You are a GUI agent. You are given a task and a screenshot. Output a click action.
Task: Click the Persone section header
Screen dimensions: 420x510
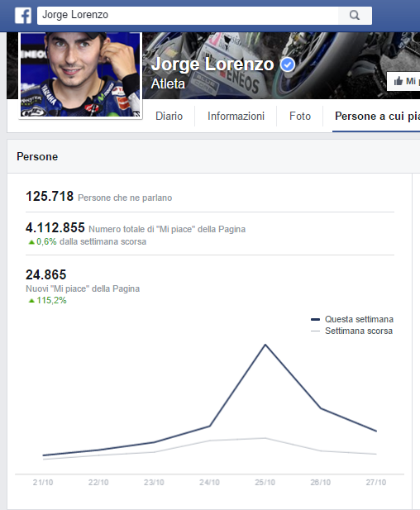37,156
